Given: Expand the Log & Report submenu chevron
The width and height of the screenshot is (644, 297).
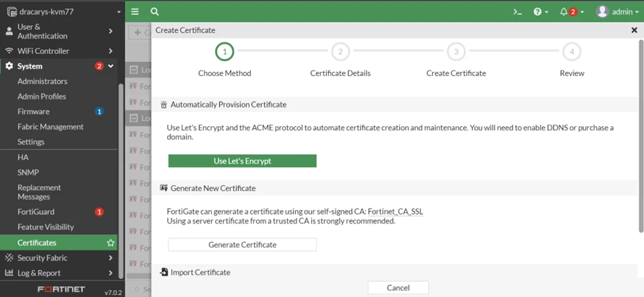Looking at the screenshot, I should coord(110,273).
